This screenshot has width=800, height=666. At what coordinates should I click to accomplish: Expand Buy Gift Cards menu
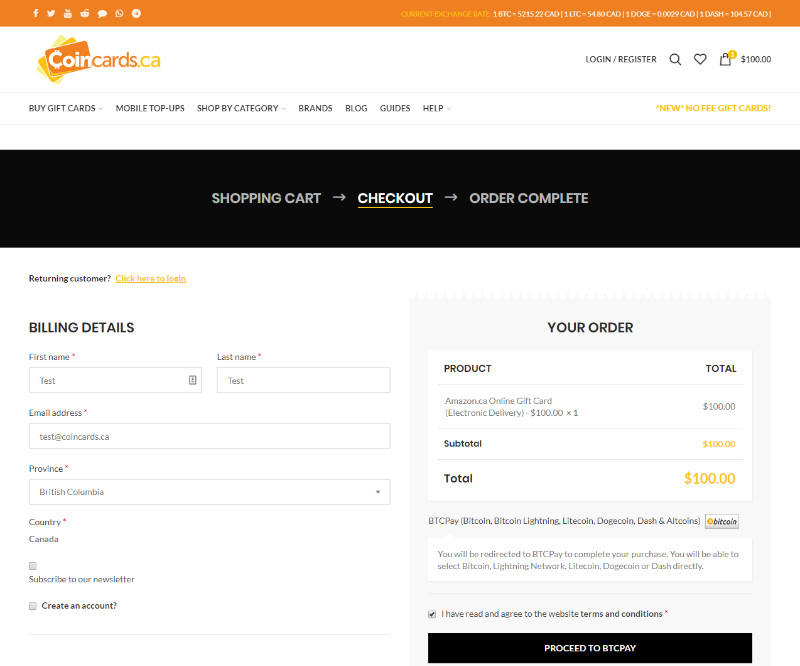(x=66, y=108)
